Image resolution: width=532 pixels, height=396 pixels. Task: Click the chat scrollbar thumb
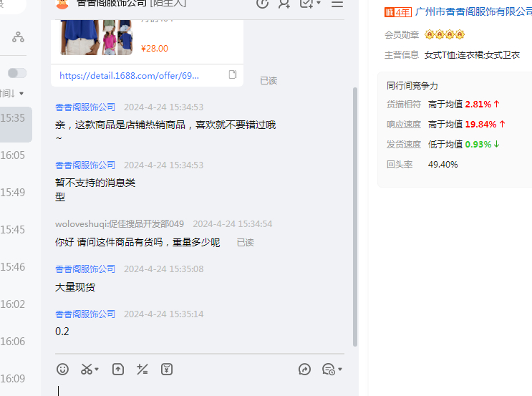click(x=355, y=217)
